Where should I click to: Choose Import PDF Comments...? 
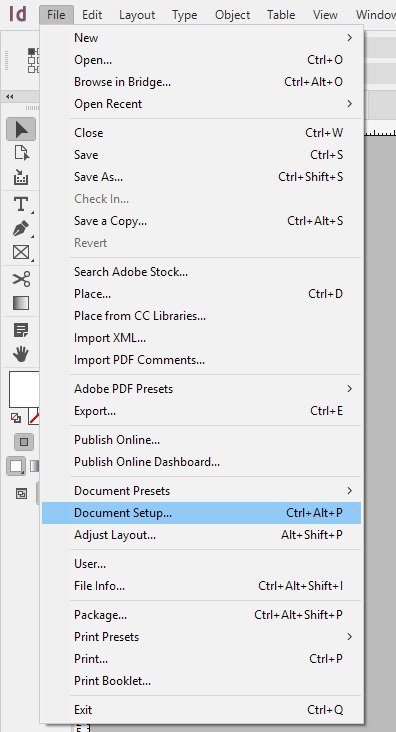tap(201, 360)
